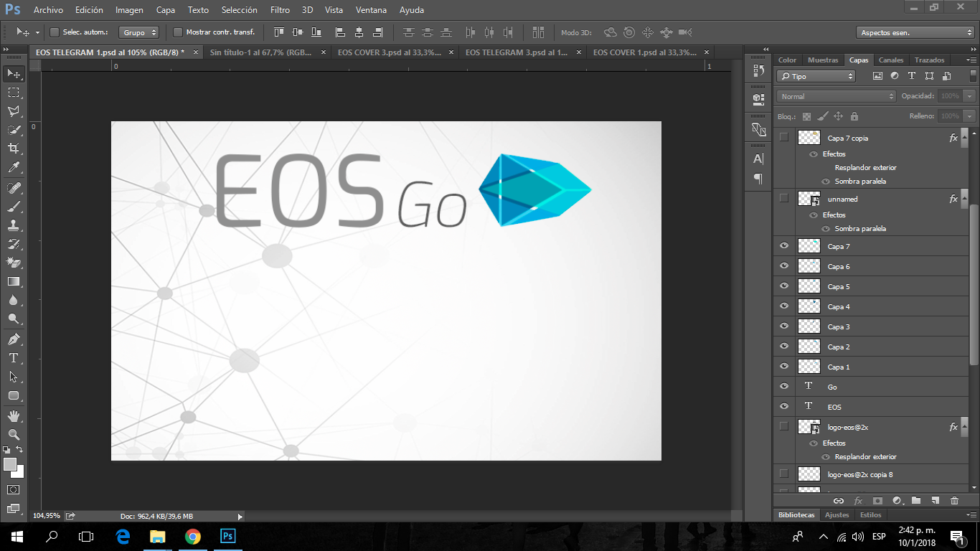Select the Quick Selection tool
The image size is (980, 551).
(x=14, y=130)
